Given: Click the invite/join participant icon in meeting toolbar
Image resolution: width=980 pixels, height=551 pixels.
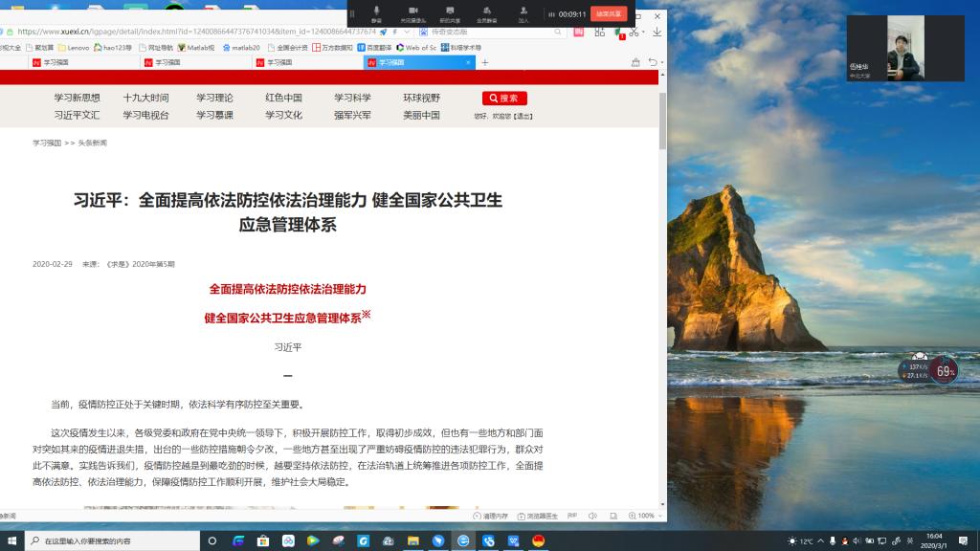Looking at the screenshot, I should 523,12.
